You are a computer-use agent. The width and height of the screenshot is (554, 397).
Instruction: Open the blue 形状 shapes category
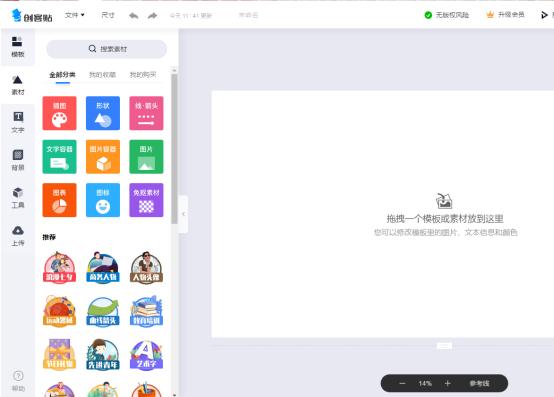[x=103, y=113]
